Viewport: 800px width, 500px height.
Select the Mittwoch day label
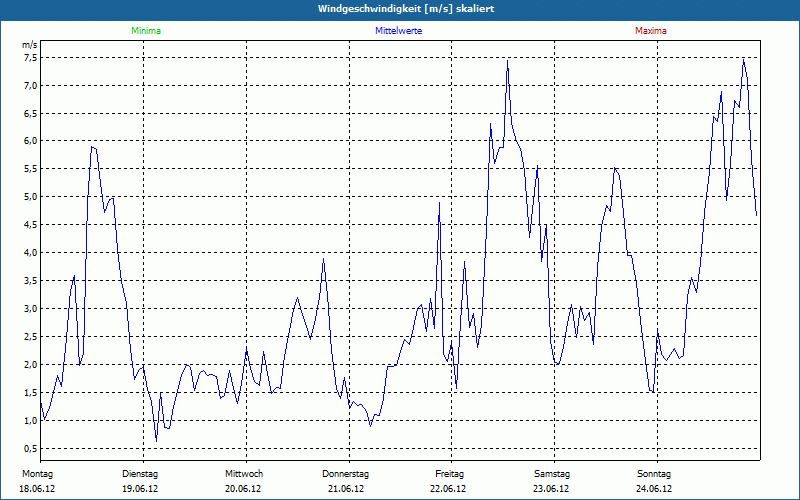pyautogui.click(x=244, y=474)
